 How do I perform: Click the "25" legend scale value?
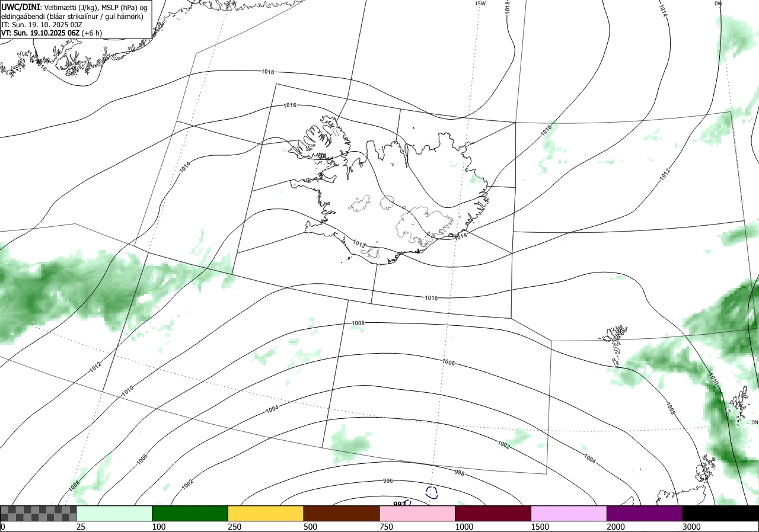coord(81,527)
